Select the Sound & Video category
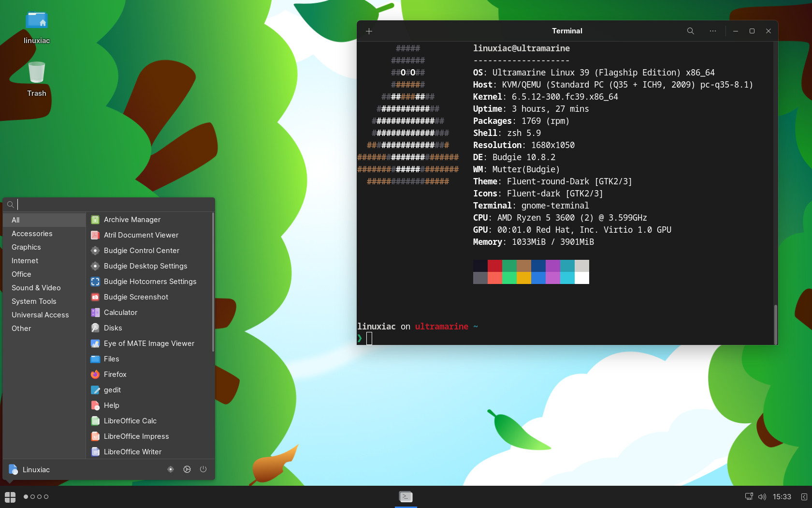The width and height of the screenshot is (812, 508). 44,288
